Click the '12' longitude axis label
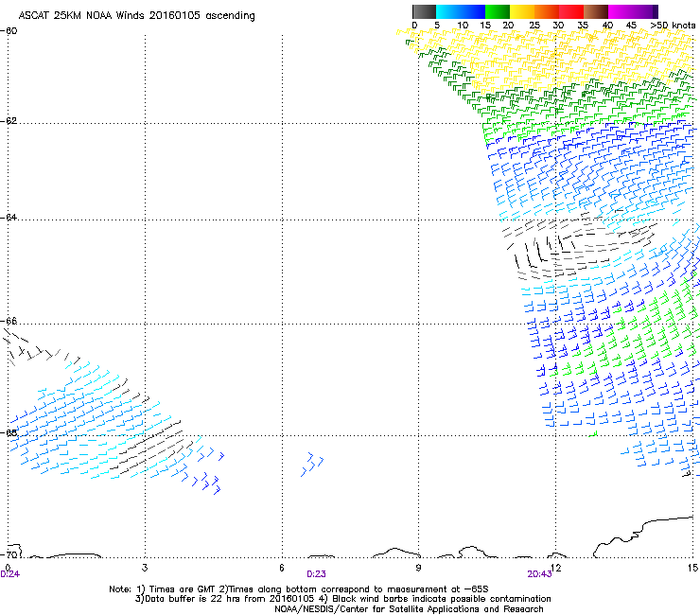The image size is (700, 615). (x=556, y=568)
